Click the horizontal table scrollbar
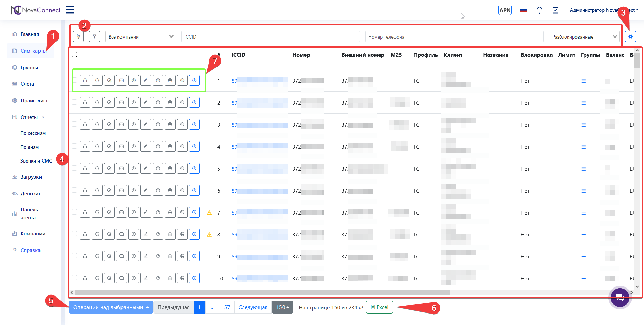The height and width of the screenshot is (325, 644). (262, 292)
